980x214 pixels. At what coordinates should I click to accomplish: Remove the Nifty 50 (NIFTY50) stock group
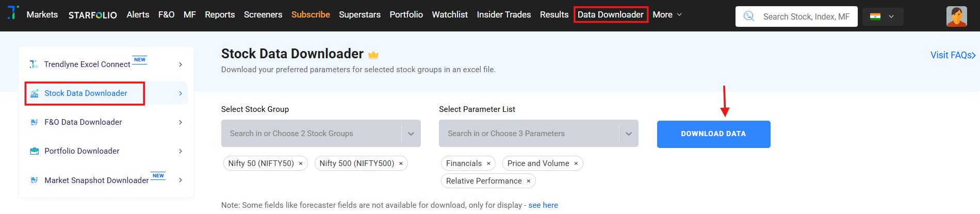[x=301, y=163]
